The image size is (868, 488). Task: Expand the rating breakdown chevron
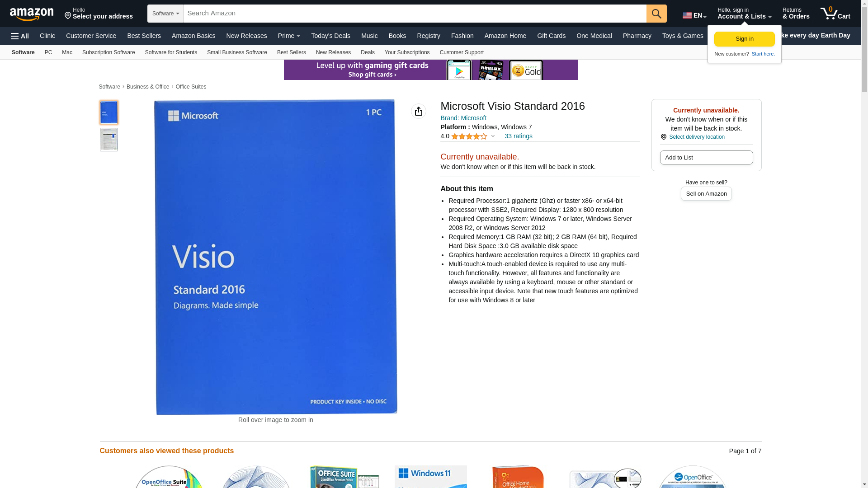coord(493,136)
